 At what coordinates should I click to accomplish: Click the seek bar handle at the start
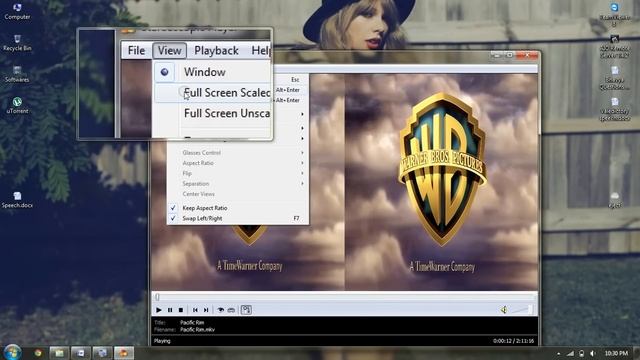click(157, 297)
